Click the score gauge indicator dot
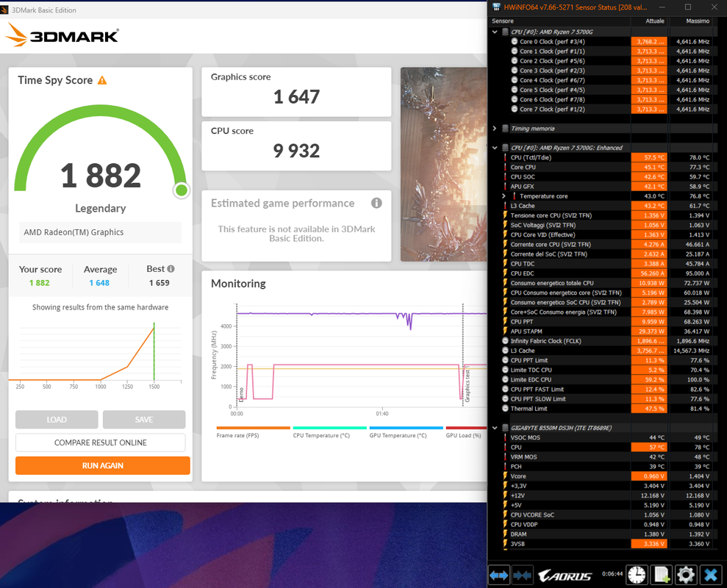Viewport: 727px width, 588px height. (x=182, y=190)
